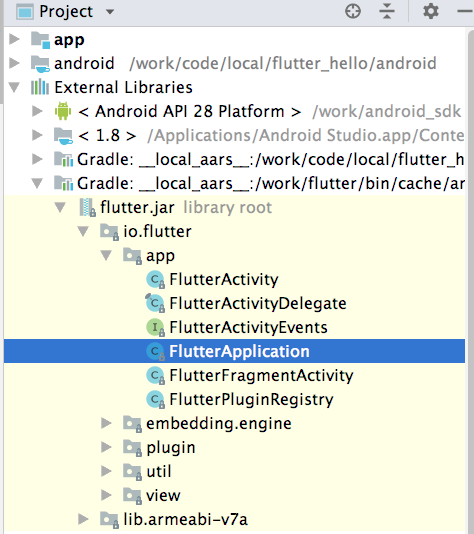Screen dimensions: 474x534
Task: Click the External Libraries bars icon
Action: pyautogui.click(x=40, y=87)
